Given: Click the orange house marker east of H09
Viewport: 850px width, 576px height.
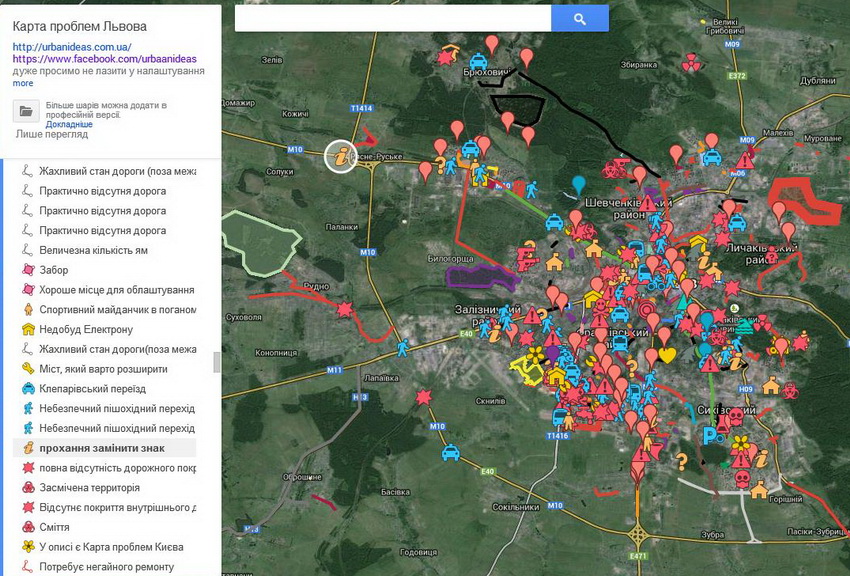Looking at the screenshot, I should (x=771, y=385).
